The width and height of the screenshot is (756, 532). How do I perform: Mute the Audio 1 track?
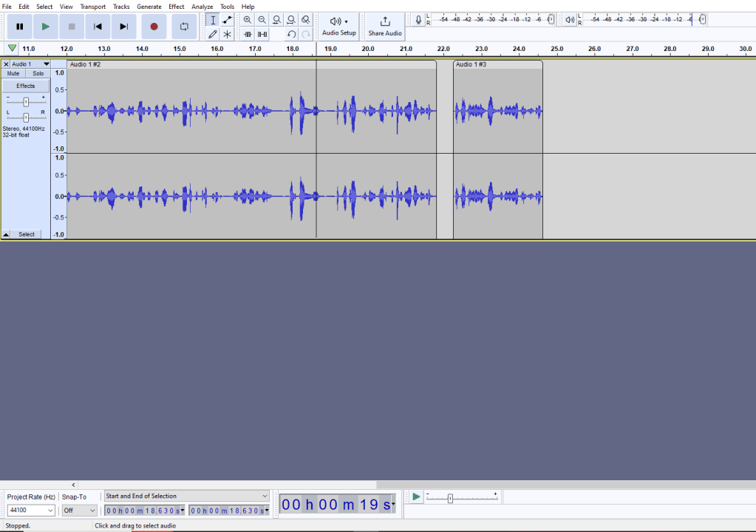point(13,74)
